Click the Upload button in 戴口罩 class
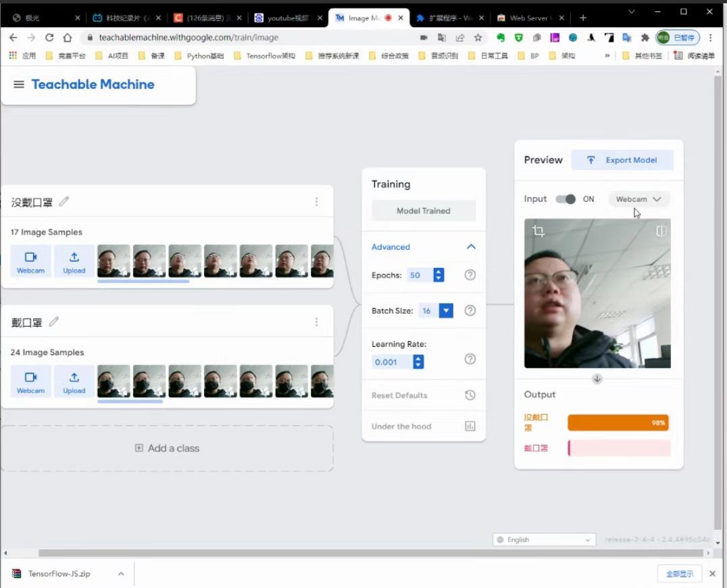 74,381
